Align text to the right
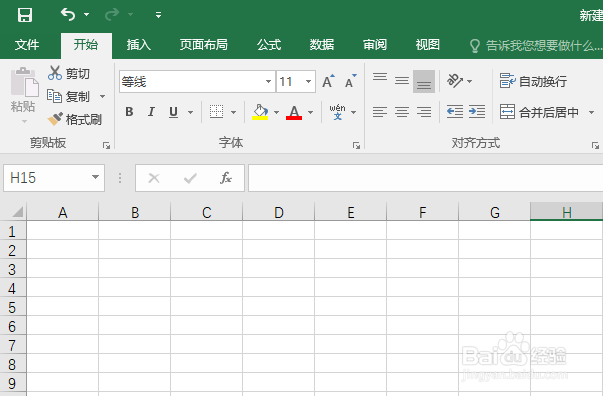This screenshot has width=603, height=396. (x=424, y=112)
